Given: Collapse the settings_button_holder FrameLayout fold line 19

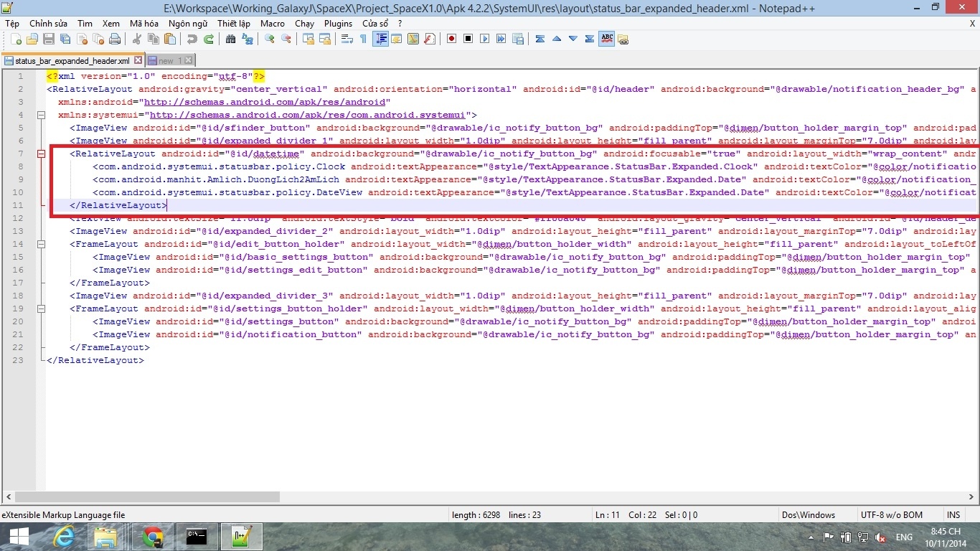Looking at the screenshot, I should click(x=41, y=309).
